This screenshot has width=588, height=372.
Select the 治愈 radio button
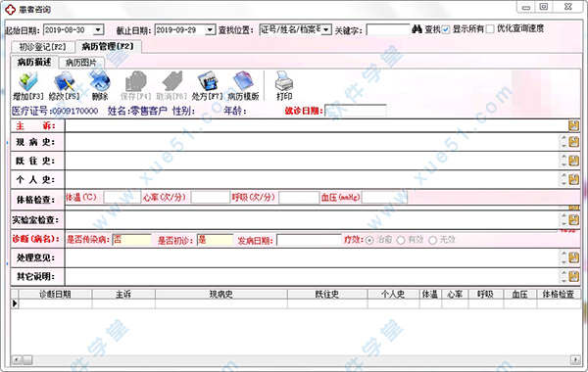pyautogui.click(x=369, y=240)
